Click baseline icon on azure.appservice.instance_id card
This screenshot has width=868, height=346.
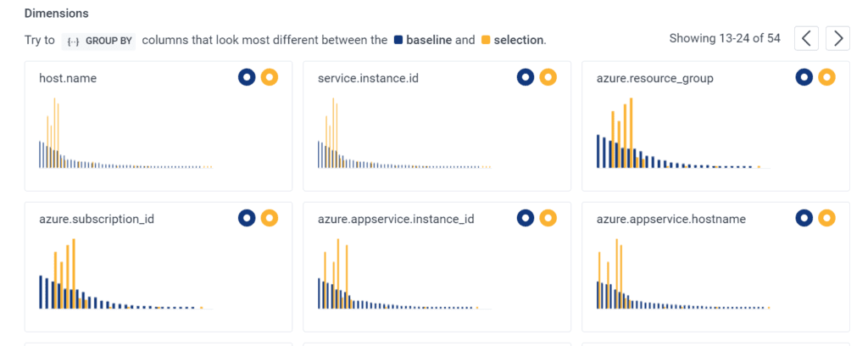tap(526, 219)
